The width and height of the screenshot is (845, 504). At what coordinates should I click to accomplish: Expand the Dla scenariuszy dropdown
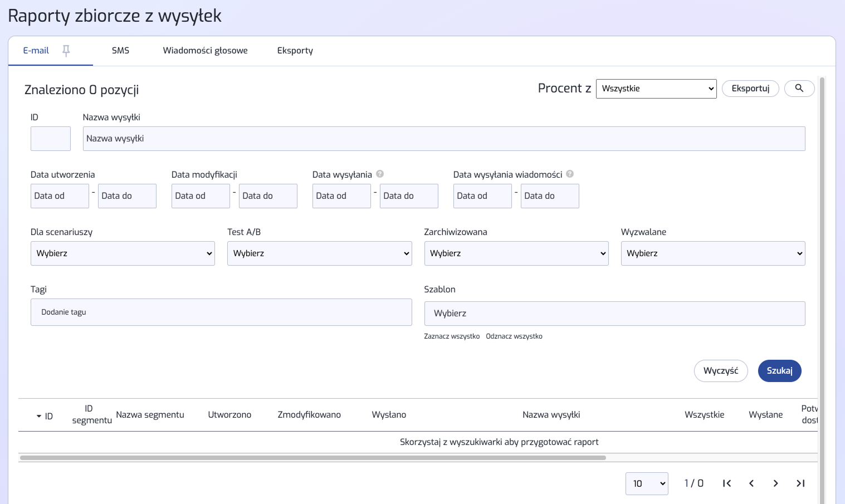(x=123, y=253)
